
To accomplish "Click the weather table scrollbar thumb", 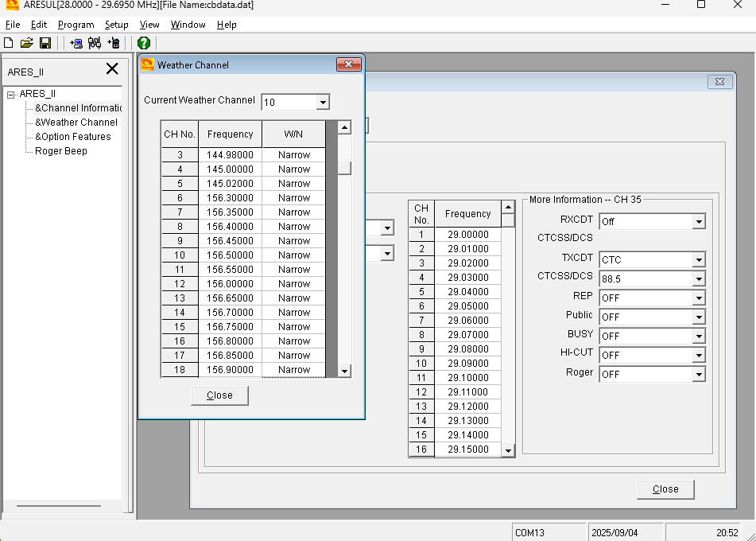I will point(344,168).
